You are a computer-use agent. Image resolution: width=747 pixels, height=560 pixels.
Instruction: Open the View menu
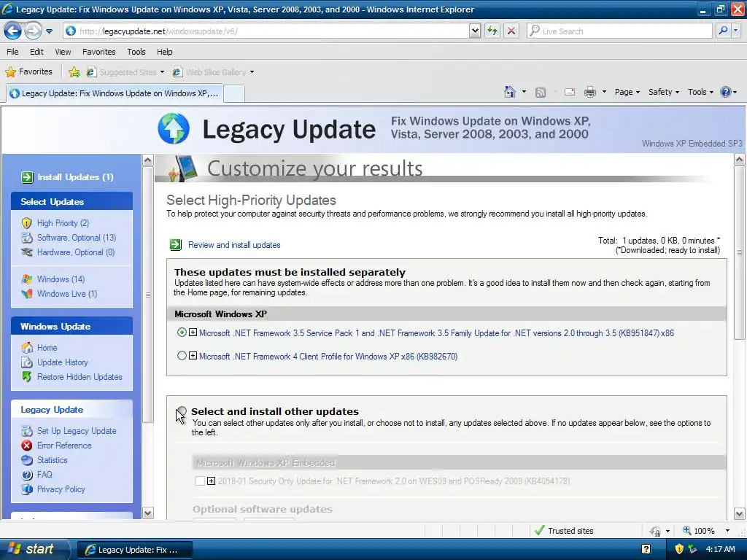pos(63,52)
